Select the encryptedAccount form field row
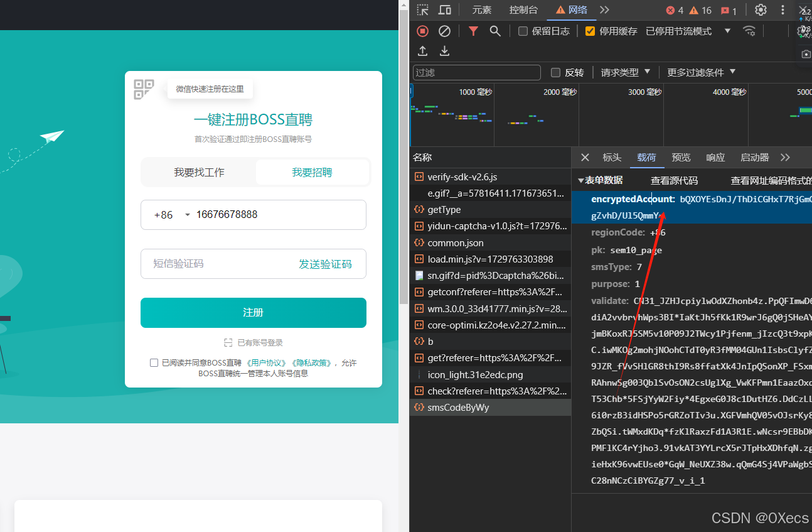Image resolution: width=812 pixels, height=532 pixels. pos(692,207)
